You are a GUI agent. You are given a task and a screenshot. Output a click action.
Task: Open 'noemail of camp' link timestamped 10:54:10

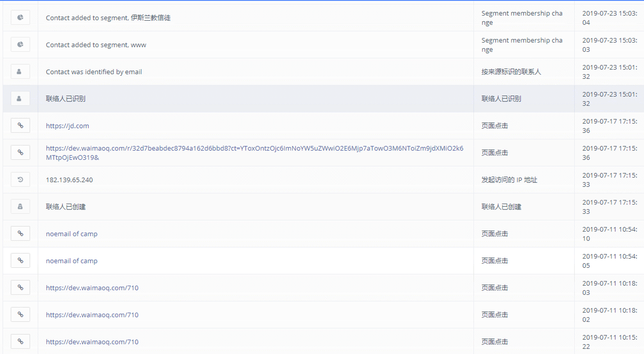pyautogui.click(x=71, y=234)
